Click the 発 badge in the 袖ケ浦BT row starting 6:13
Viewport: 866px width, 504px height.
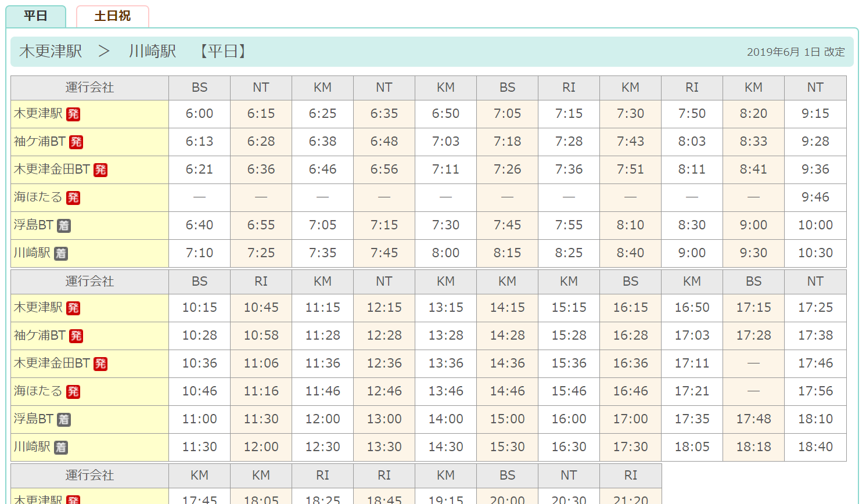(x=76, y=142)
